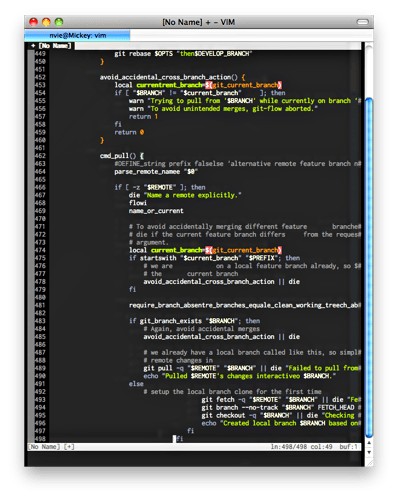Click comment '# Again, avoid accidental merges'
Screen dimensions: 398x500
(x=202, y=329)
